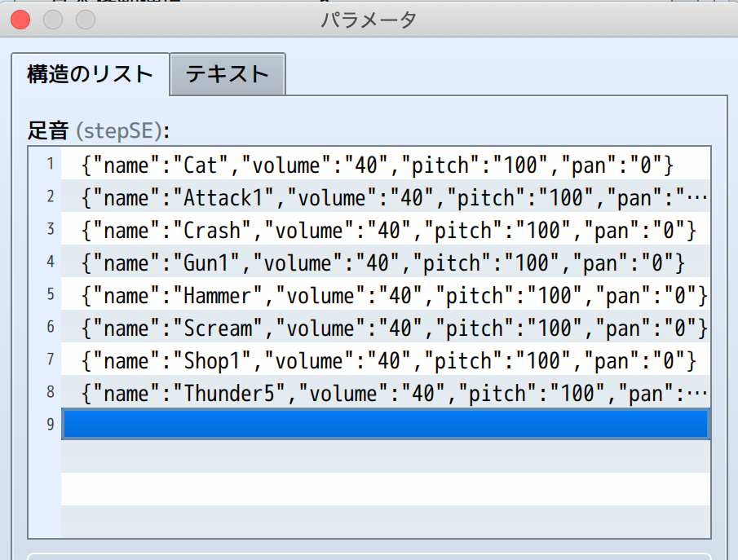Select the 構造のリスト tab

click(90, 75)
